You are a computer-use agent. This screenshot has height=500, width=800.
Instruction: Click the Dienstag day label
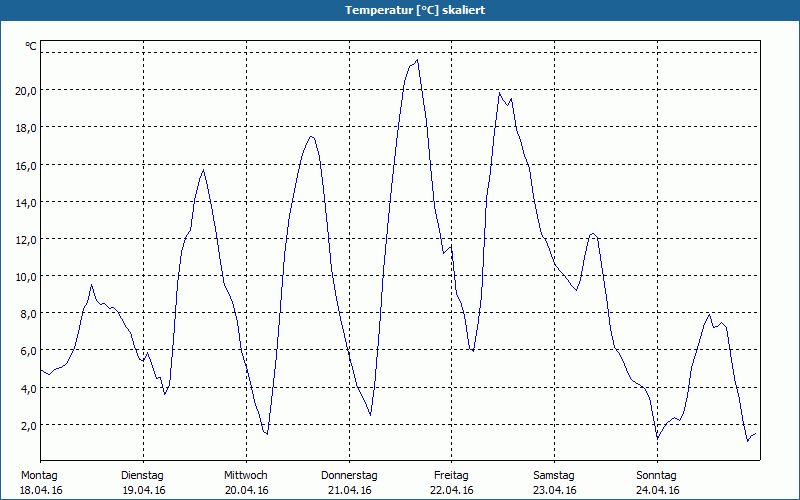point(142,476)
